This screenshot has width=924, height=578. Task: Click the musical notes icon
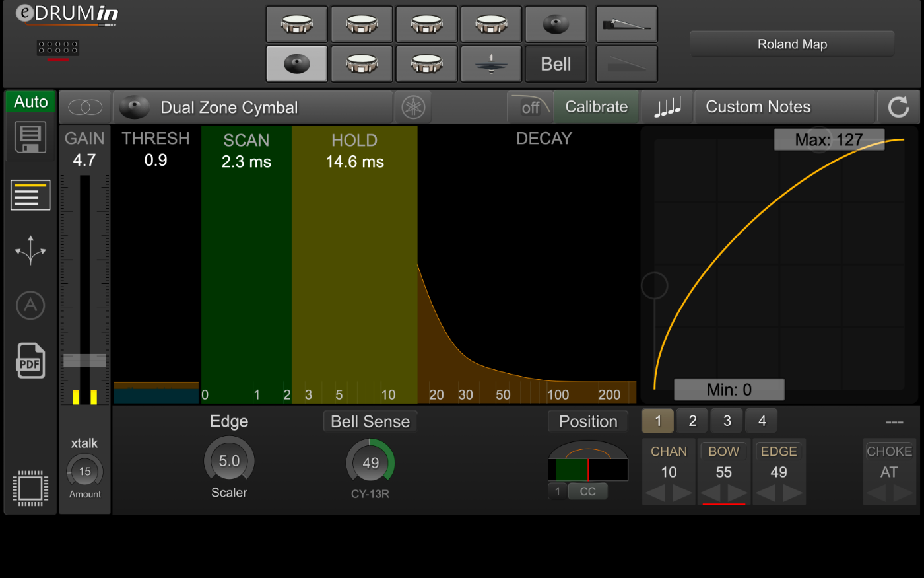pos(667,107)
